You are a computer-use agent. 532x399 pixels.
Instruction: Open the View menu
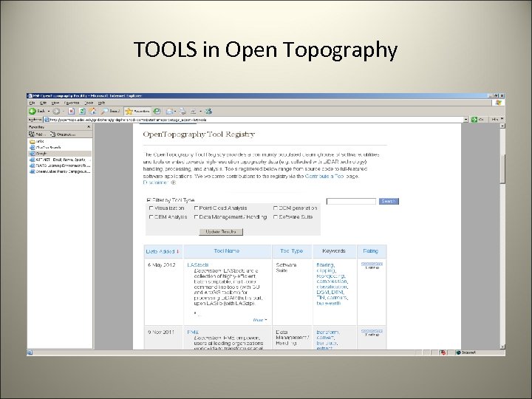point(55,103)
